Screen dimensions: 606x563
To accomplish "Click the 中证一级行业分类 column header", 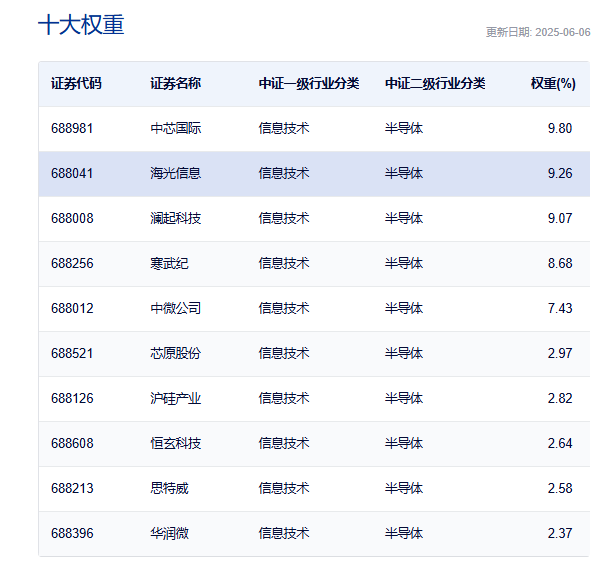I will coord(309,84).
